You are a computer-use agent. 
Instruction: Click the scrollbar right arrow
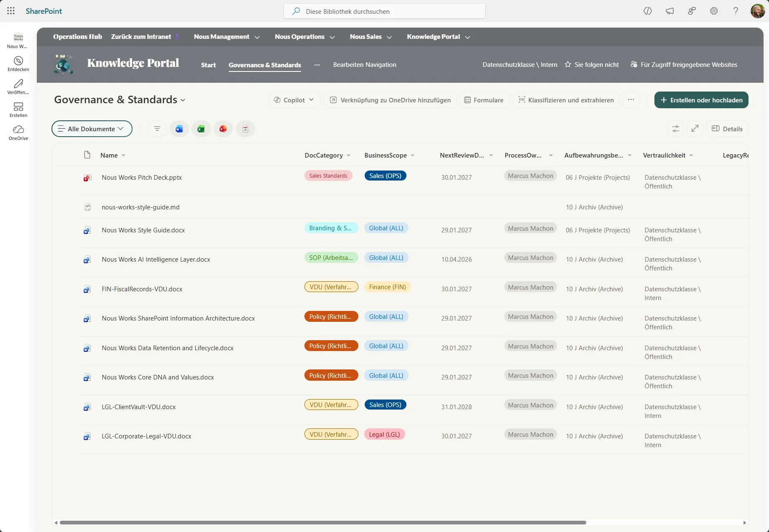tap(744, 522)
